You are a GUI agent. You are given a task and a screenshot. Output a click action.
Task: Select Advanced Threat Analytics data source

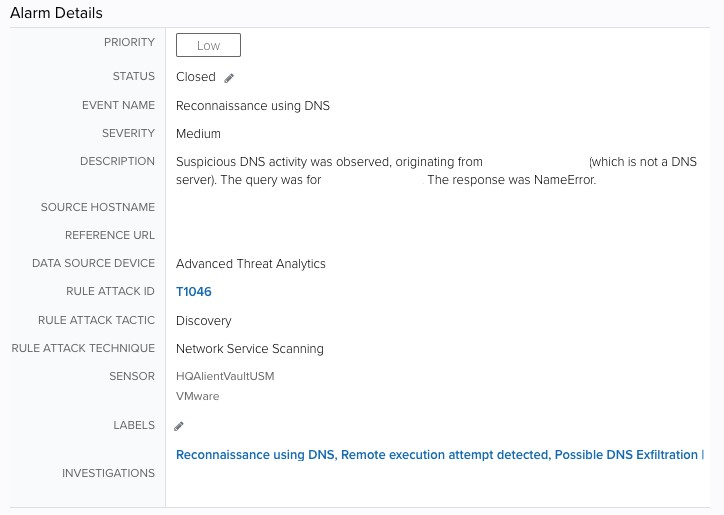pos(251,264)
